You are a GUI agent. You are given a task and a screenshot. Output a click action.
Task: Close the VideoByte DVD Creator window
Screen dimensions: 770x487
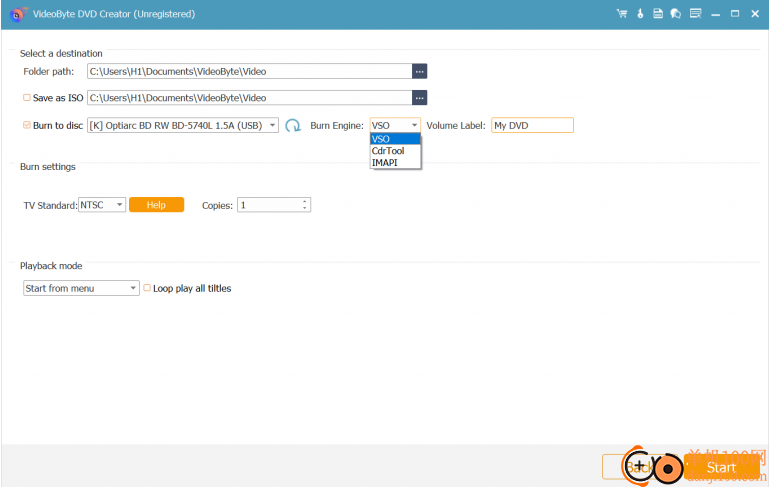tap(755, 14)
